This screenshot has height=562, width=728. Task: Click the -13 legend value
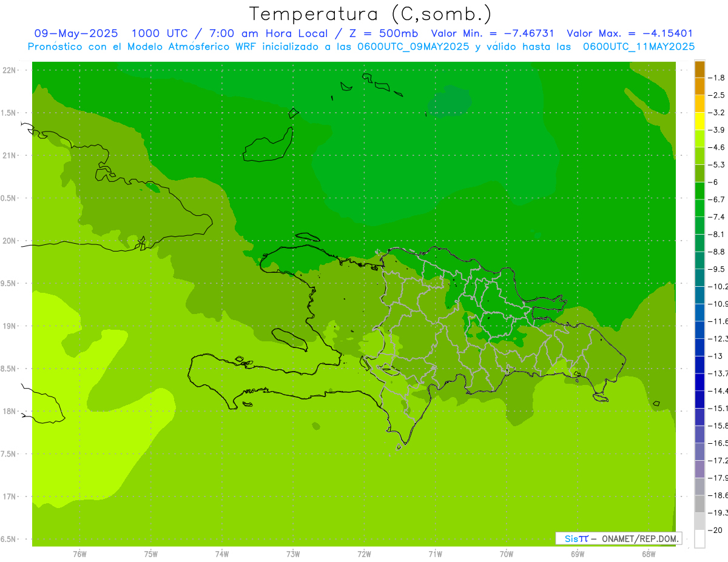click(x=716, y=356)
